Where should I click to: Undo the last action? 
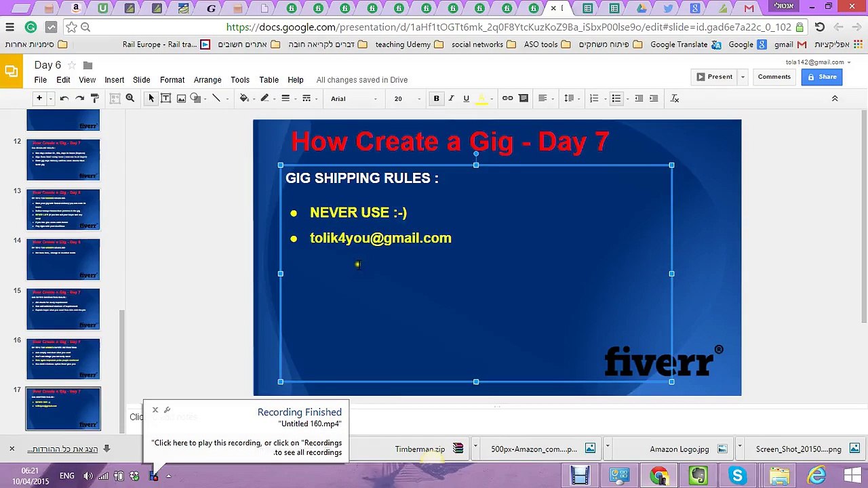coord(64,98)
